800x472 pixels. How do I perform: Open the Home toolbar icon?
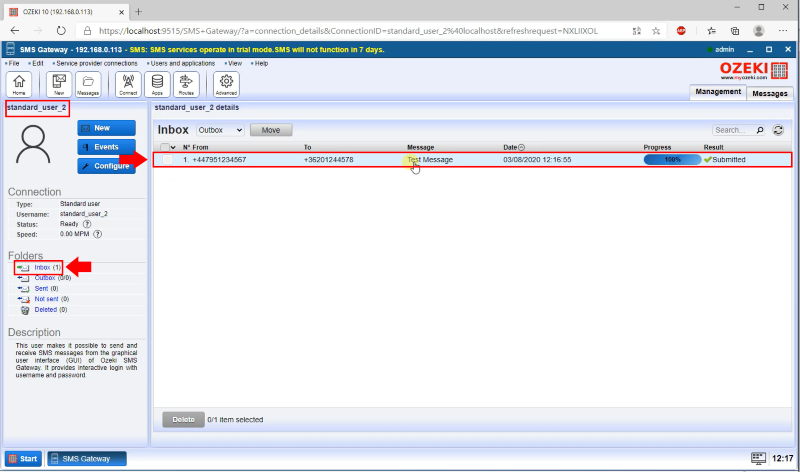click(19, 84)
